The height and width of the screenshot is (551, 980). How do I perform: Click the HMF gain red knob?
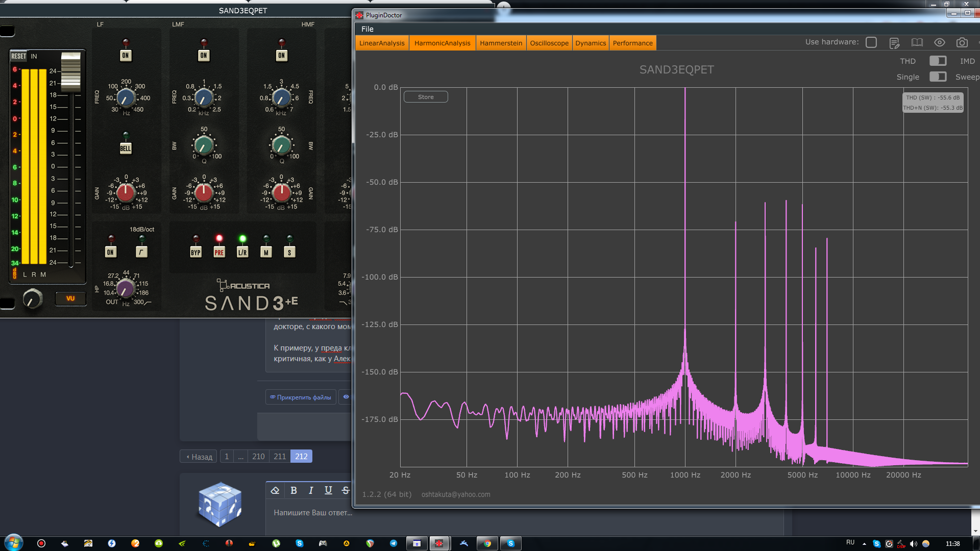pos(281,192)
